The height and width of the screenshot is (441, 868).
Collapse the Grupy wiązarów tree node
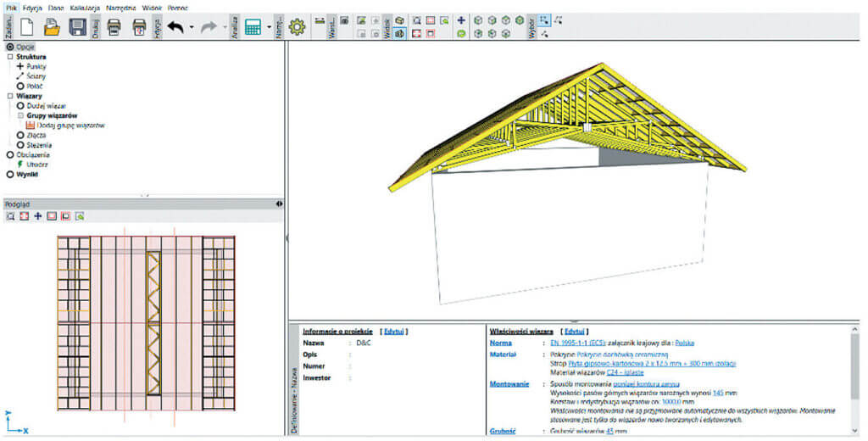tap(20, 115)
